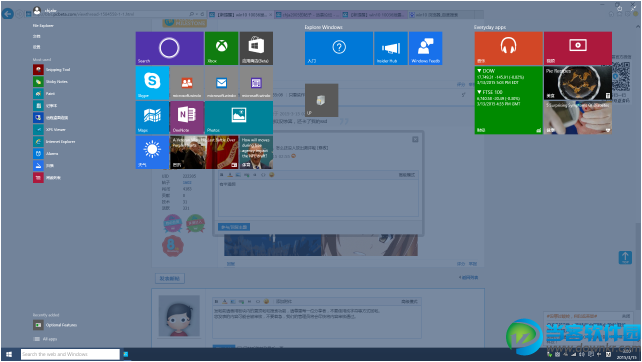The width and height of the screenshot is (642, 362).
Task: Open the Food tile showing Pie Recipes
Action: pos(578,83)
